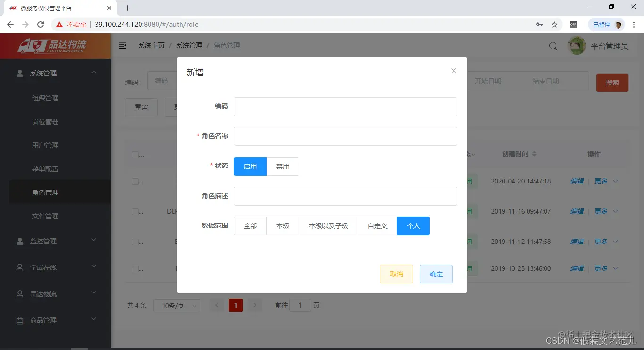Navigate to 系统主页 via breadcrumb
644x350 pixels.
pyautogui.click(x=151, y=45)
